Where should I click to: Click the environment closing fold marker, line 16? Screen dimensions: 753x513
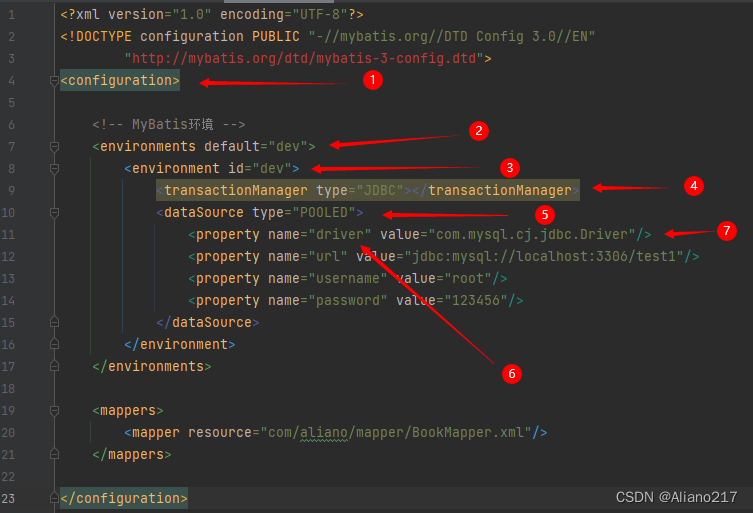point(54,344)
